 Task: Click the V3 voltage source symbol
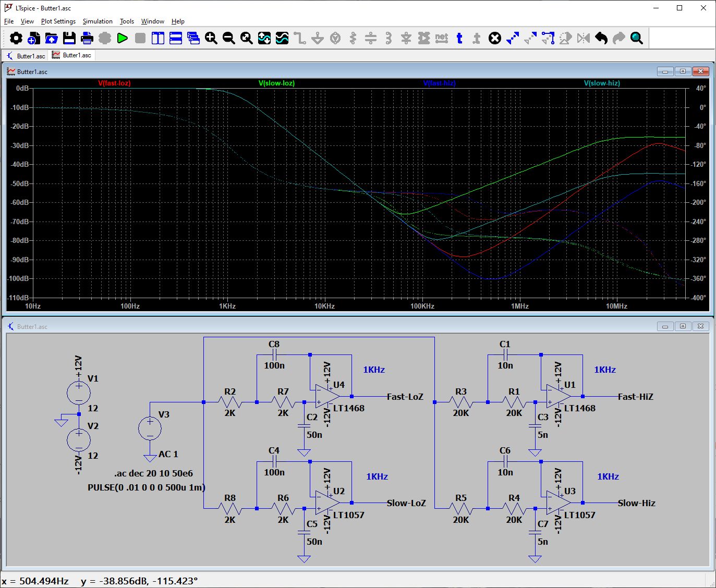150,428
